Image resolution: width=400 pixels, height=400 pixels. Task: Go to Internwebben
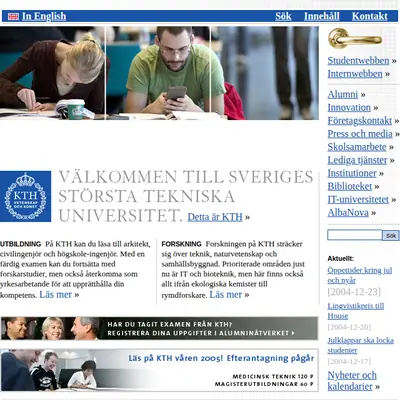(355, 74)
